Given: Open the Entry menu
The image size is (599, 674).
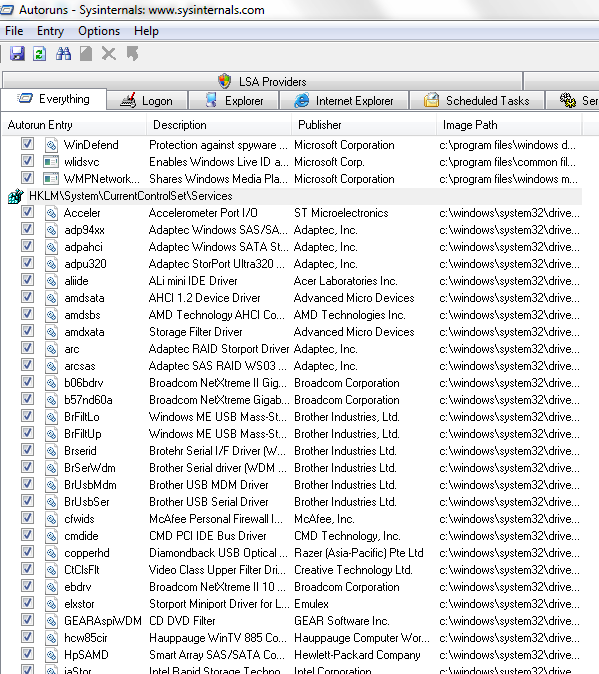Looking at the screenshot, I should pos(50,31).
